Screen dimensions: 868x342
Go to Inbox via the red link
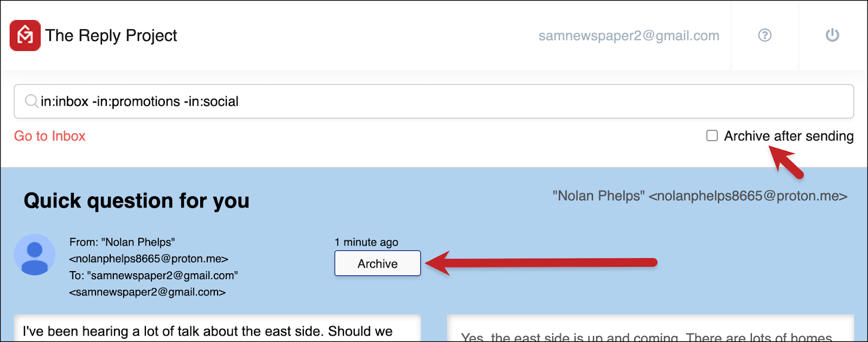pyautogui.click(x=50, y=136)
